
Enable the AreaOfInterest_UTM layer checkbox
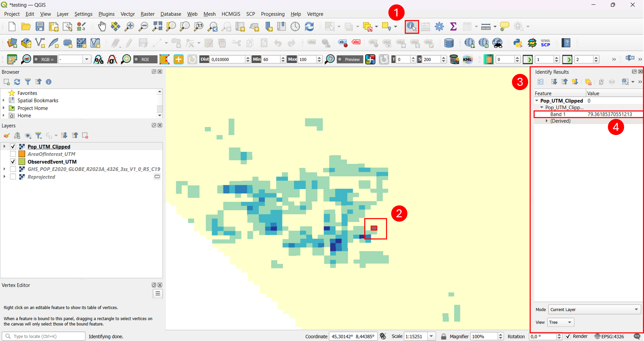tap(13, 154)
